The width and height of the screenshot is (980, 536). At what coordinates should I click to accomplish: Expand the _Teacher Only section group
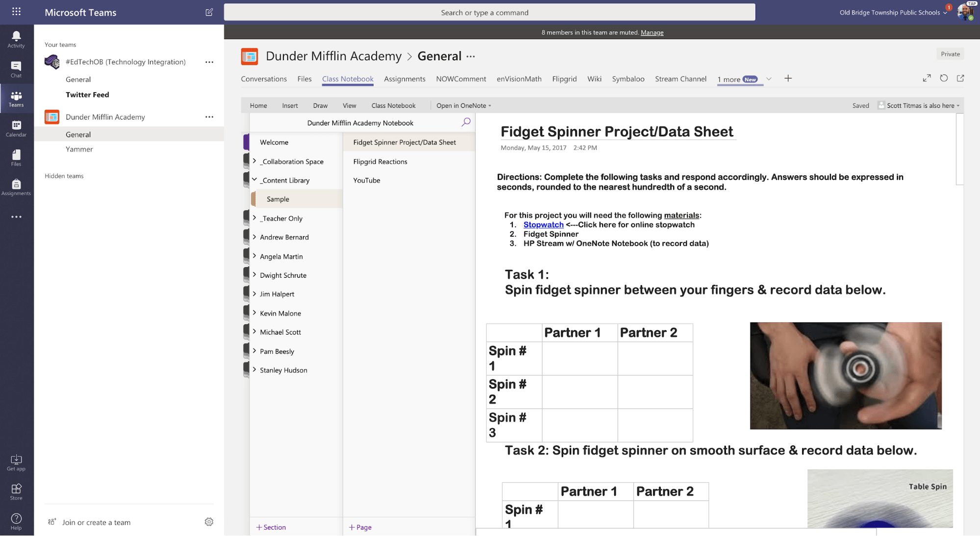pyautogui.click(x=254, y=218)
